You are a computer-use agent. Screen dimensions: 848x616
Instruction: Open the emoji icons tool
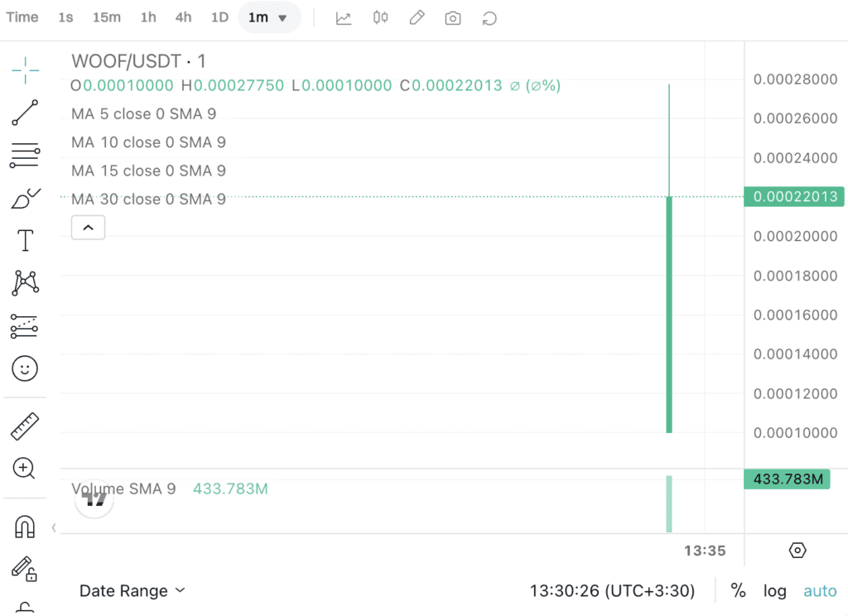[x=25, y=368]
